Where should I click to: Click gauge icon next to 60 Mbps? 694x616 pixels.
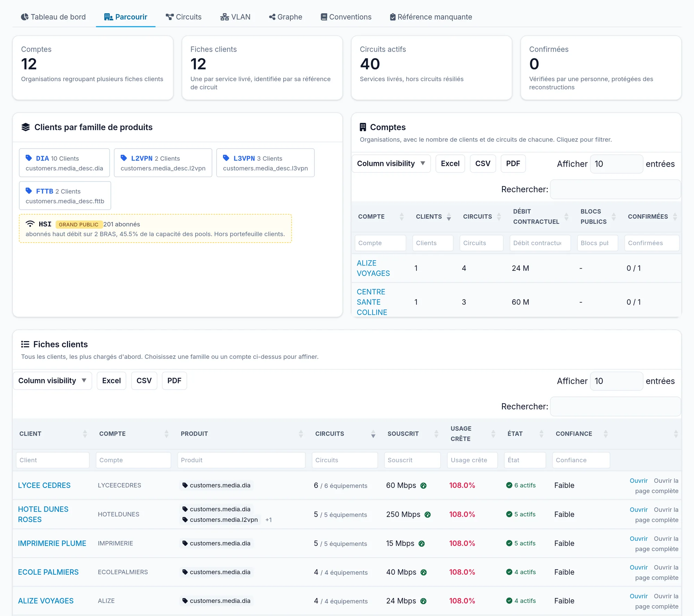coord(423,486)
